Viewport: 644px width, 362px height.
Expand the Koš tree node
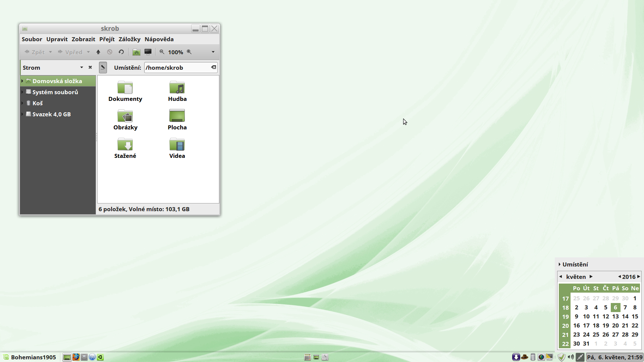pyautogui.click(x=22, y=103)
